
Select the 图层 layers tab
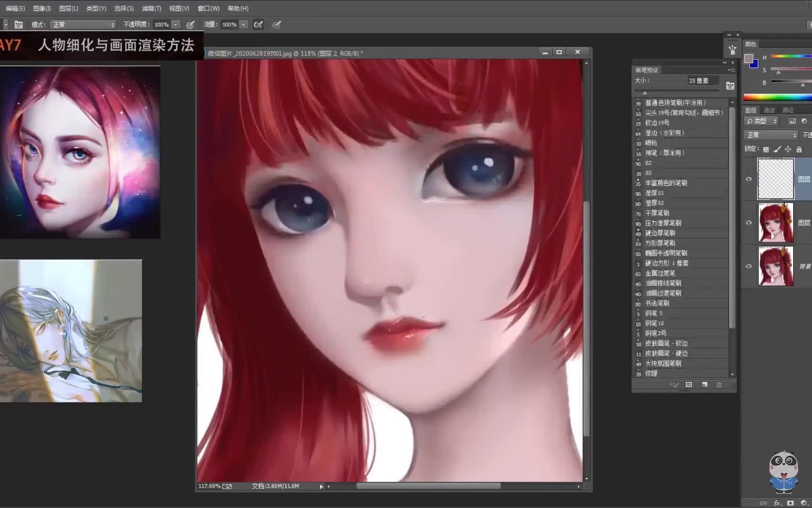(x=750, y=110)
